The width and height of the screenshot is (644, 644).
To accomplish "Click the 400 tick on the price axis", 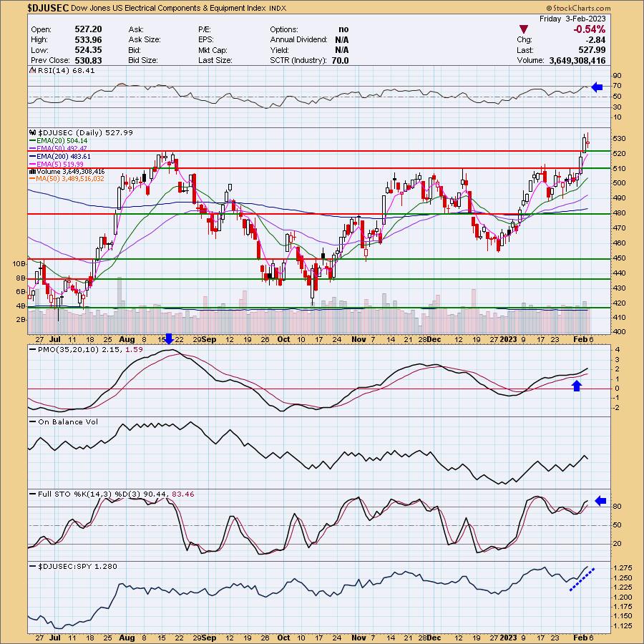I will 620,332.
